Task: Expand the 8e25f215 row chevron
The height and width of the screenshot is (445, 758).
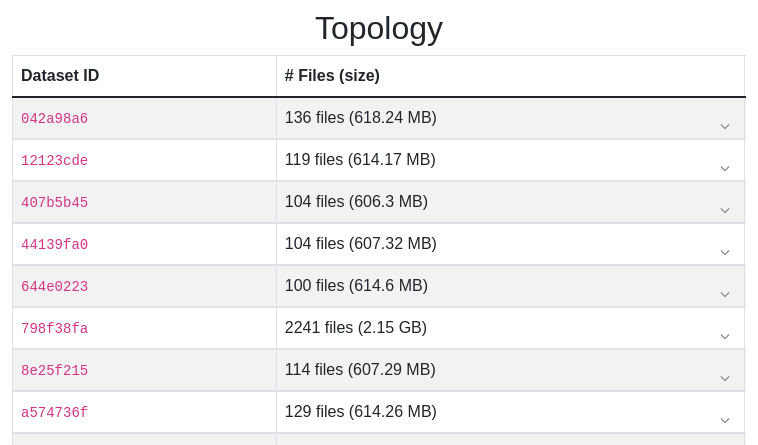Action: [725, 379]
